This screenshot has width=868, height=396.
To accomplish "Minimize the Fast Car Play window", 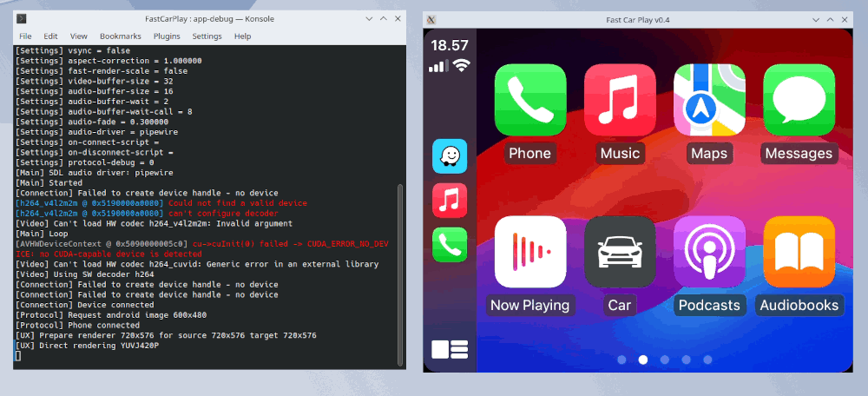I will tap(816, 20).
